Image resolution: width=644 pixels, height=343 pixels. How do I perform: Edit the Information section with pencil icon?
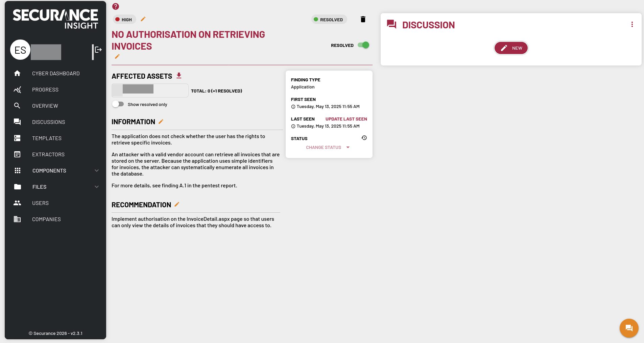pos(161,122)
